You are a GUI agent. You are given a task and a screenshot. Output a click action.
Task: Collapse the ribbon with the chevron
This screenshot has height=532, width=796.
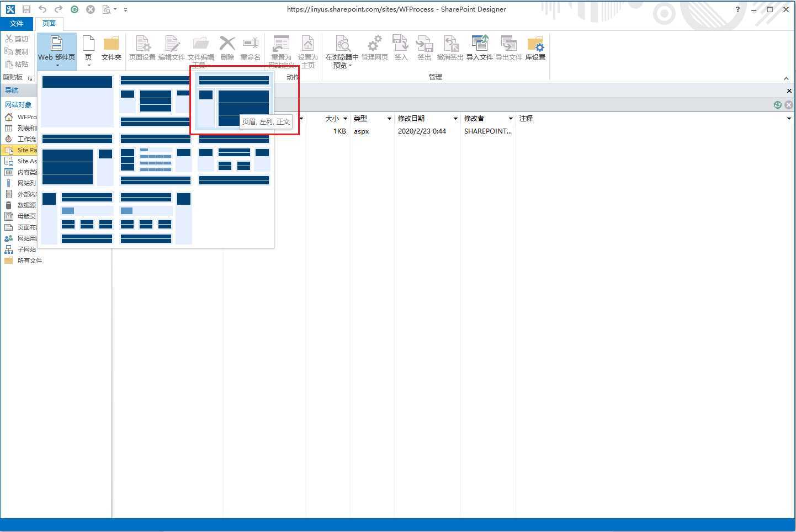click(x=786, y=78)
